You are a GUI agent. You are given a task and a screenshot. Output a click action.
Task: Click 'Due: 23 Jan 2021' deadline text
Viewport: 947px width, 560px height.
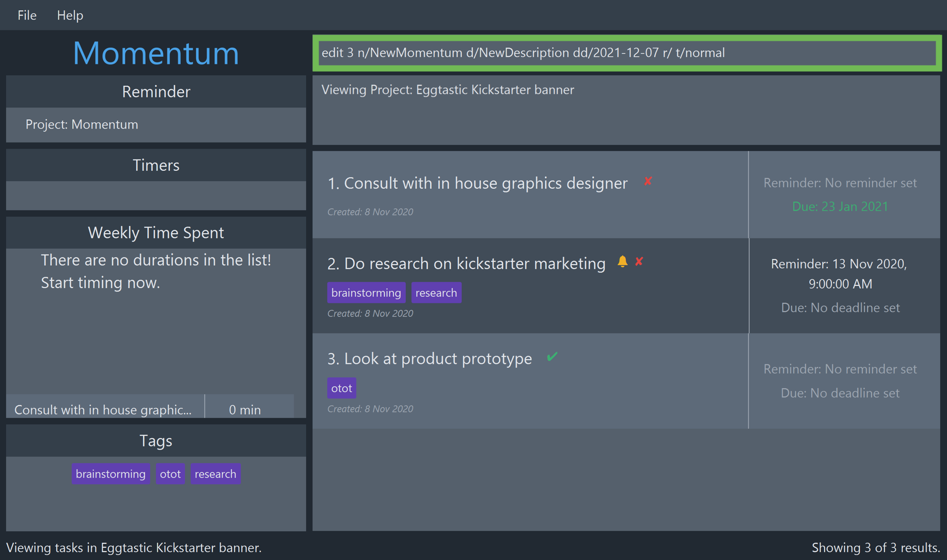840,206
